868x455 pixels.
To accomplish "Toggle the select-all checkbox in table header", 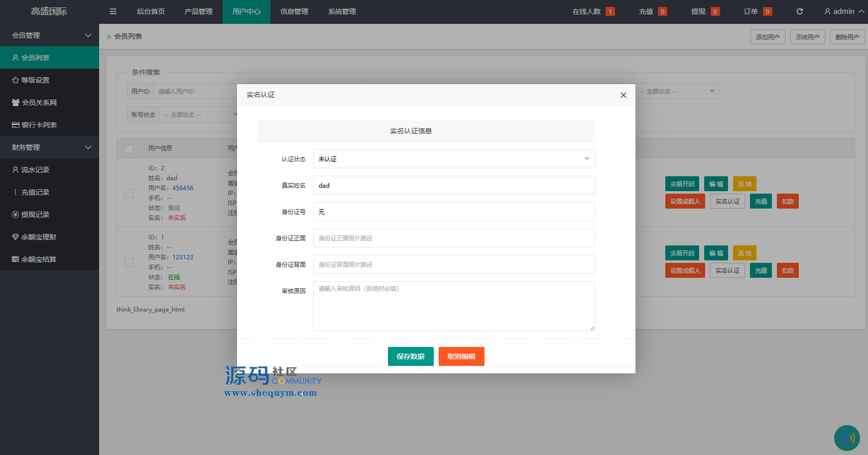I will pyautogui.click(x=129, y=148).
